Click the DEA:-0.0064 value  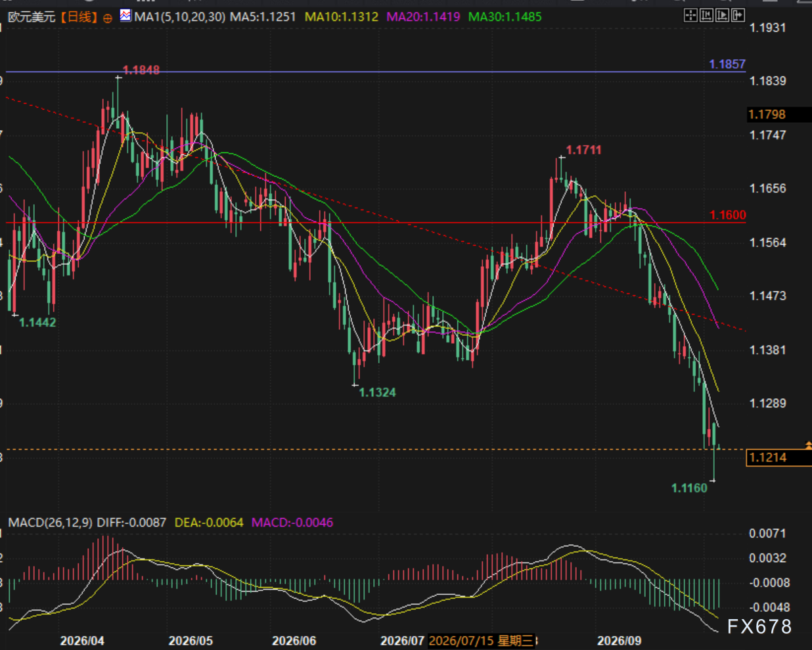coord(209,522)
